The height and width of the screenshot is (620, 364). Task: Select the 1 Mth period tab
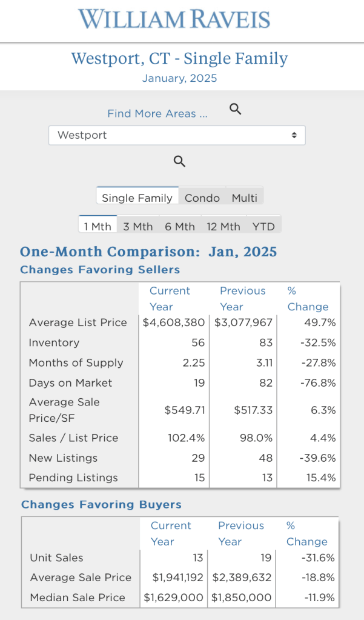point(98,227)
